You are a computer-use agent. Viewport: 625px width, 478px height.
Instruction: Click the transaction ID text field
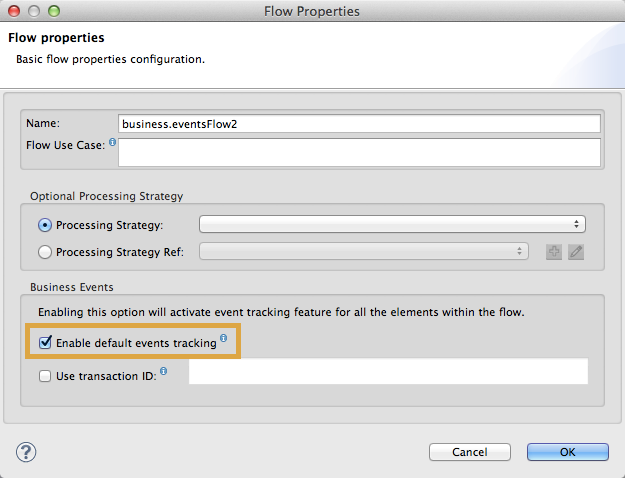[x=387, y=373]
